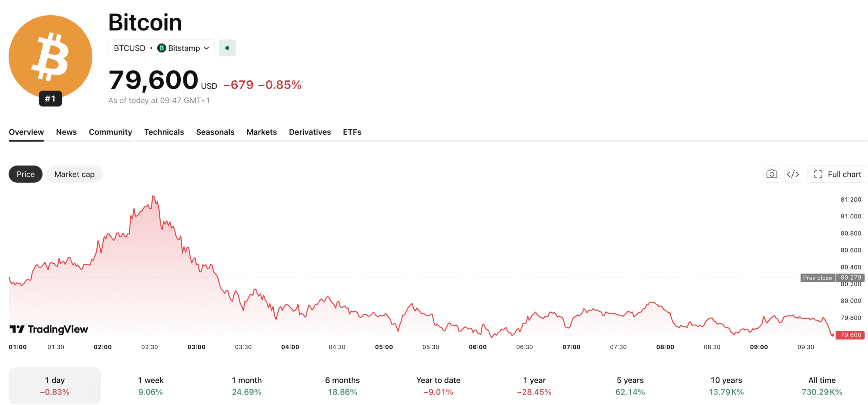Switch to the Markets tab

(x=261, y=132)
